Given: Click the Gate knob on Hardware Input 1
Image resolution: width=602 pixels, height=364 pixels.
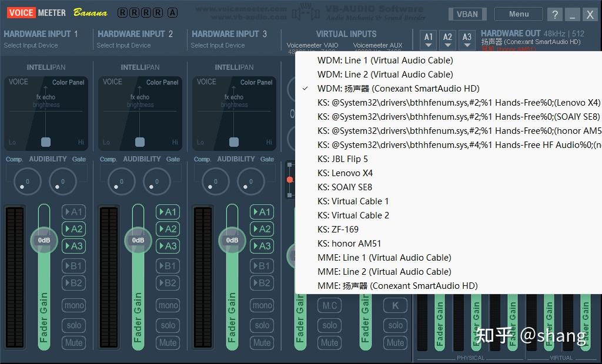Looking at the screenshot, I should click(x=62, y=181).
